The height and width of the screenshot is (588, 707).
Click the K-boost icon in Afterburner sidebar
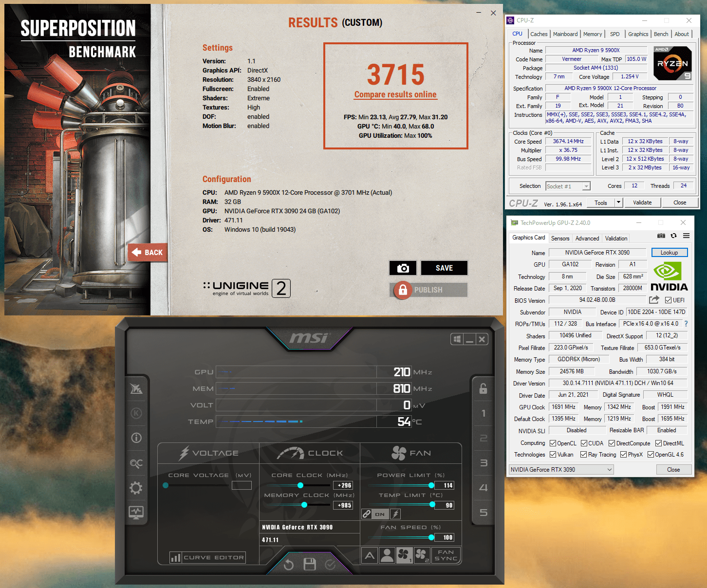pos(136,413)
